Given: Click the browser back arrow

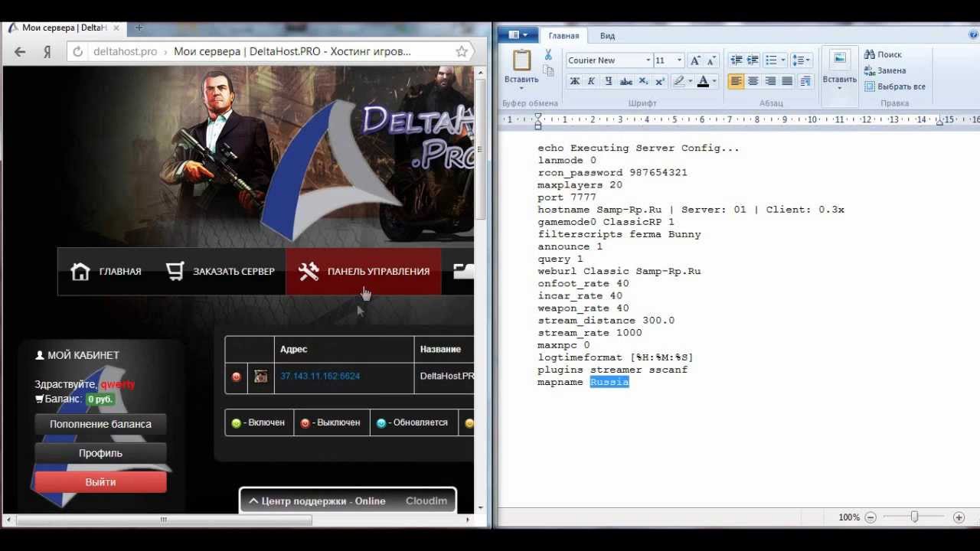Looking at the screenshot, I should point(20,52).
